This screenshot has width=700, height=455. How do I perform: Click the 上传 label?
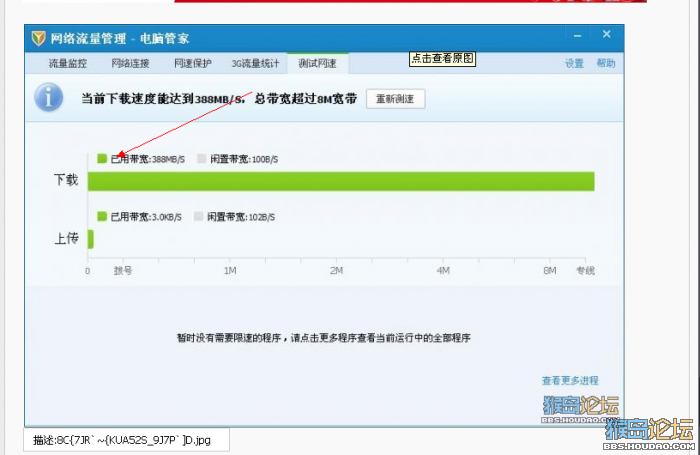[66, 238]
